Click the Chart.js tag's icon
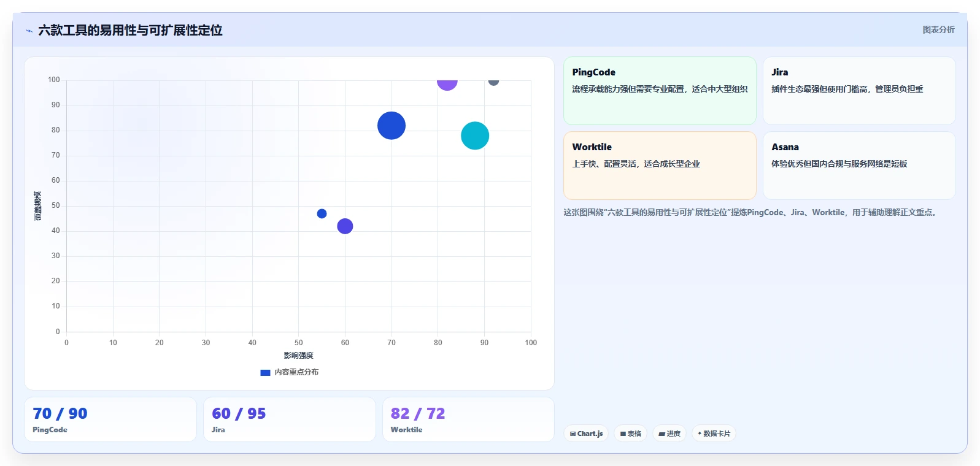 (x=573, y=434)
